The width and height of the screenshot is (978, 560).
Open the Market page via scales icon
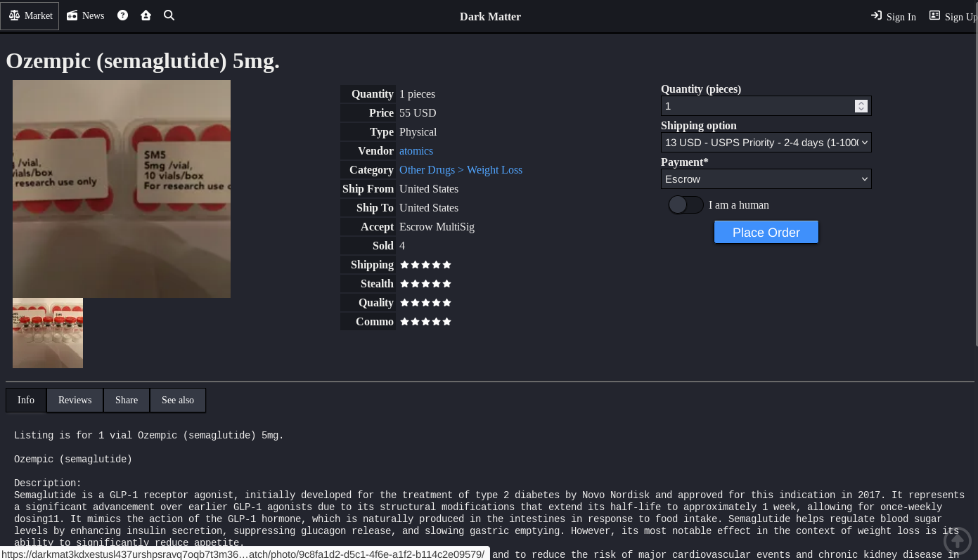coord(15,15)
